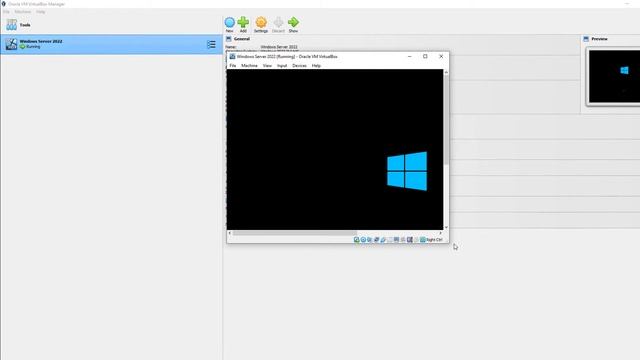Screen dimensions: 640x360
Task: Open the Machine menu in VirtualBox Manager
Action: pyautogui.click(x=22, y=12)
